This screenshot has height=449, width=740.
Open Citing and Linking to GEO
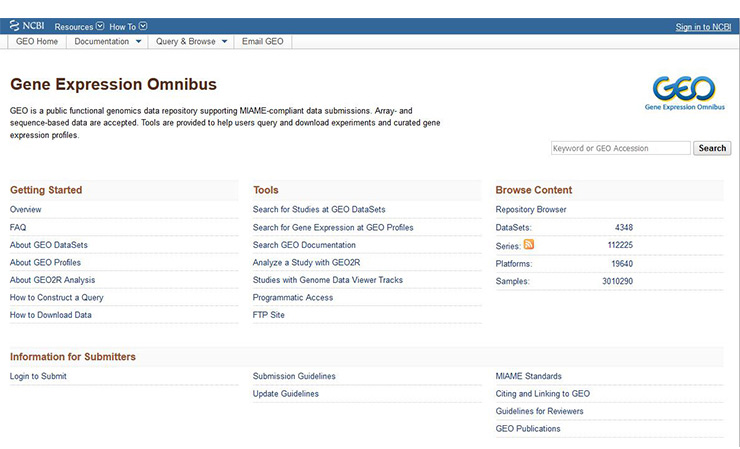543,394
